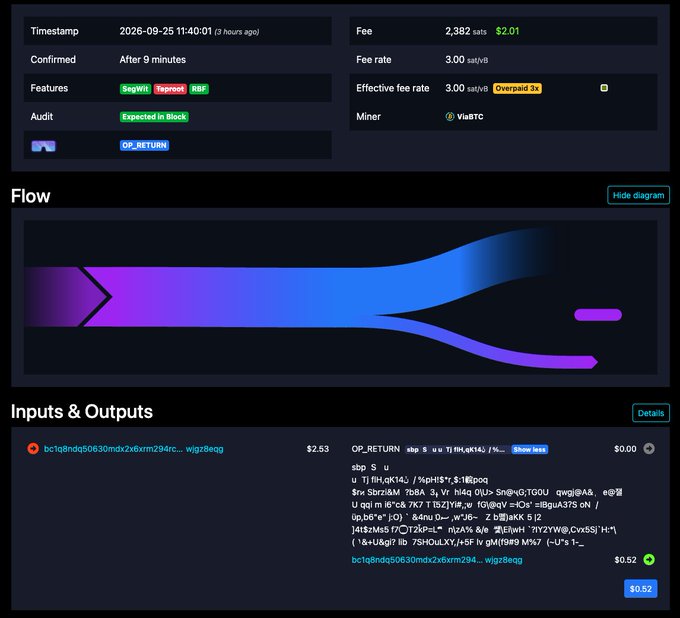Click the Expected in Block audit badge
Image resolution: width=680 pixels, height=618 pixels.
coord(154,117)
